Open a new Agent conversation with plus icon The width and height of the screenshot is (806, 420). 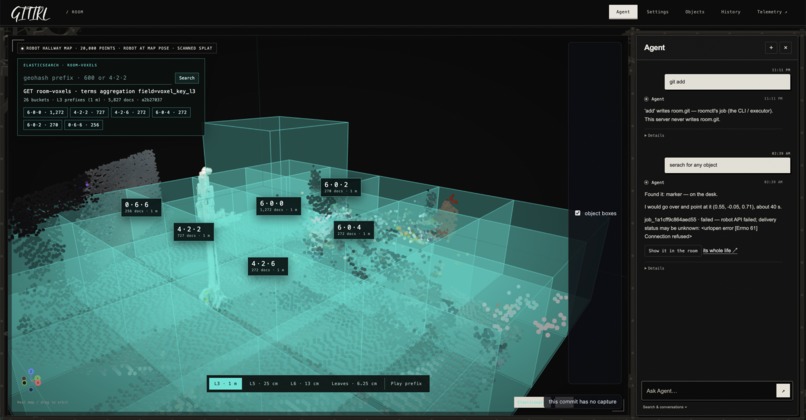771,48
